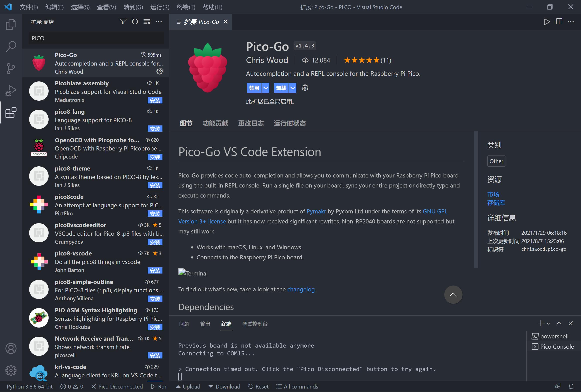Click the extension details vertical scrollbar
This screenshot has width=581, height=392.
476,199
